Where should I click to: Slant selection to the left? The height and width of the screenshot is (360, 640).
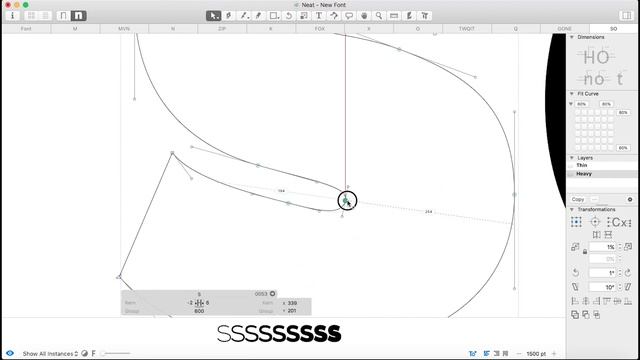pos(575,287)
